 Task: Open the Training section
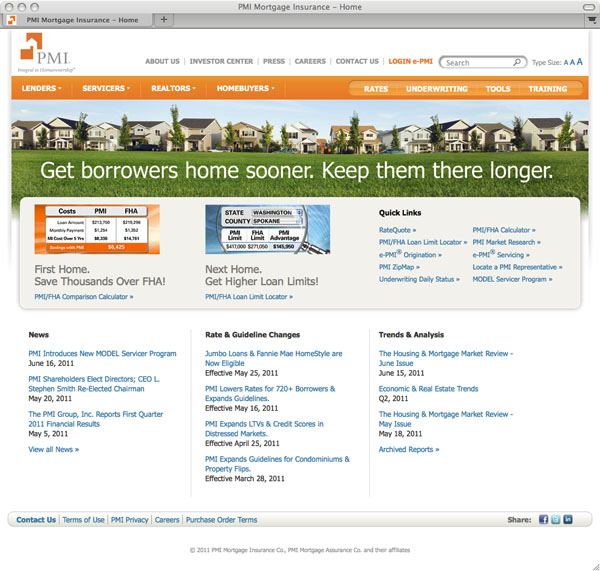(548, 89)
